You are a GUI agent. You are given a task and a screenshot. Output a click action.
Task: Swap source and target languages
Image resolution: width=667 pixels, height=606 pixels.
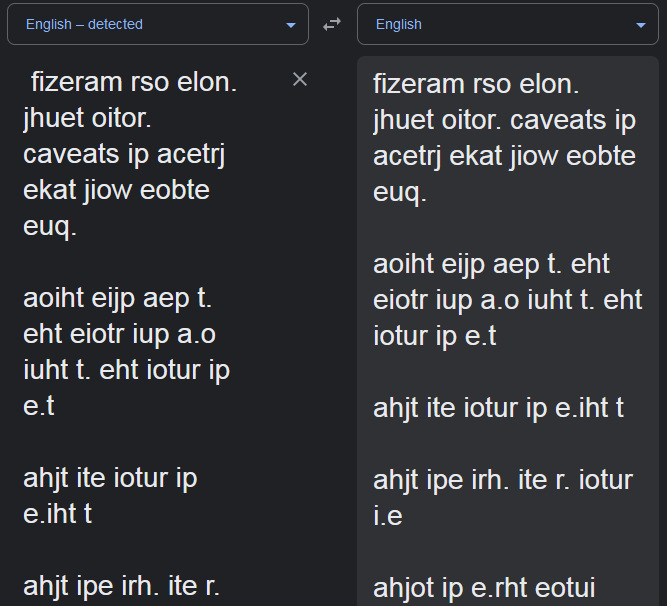point(332,24)
